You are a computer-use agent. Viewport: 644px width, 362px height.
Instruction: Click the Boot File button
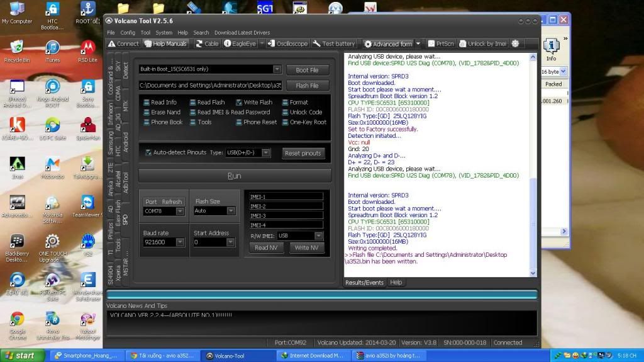point(307,70)
